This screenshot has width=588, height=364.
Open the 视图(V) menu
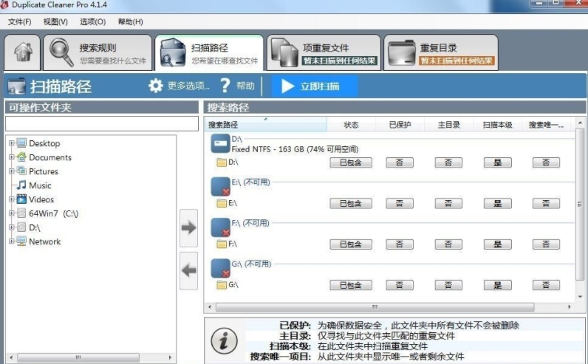pyautogui.click(x=55, y=21)
